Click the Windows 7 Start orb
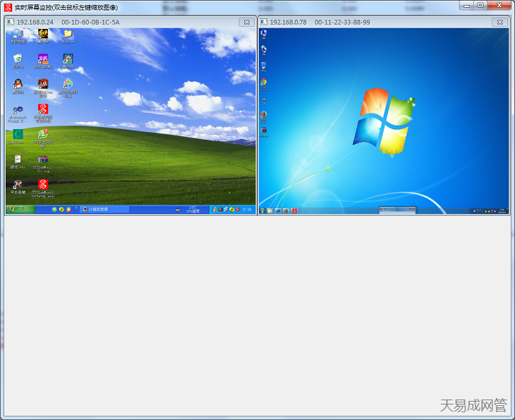This screenshot has width=515, height=420. pos(262,210)
